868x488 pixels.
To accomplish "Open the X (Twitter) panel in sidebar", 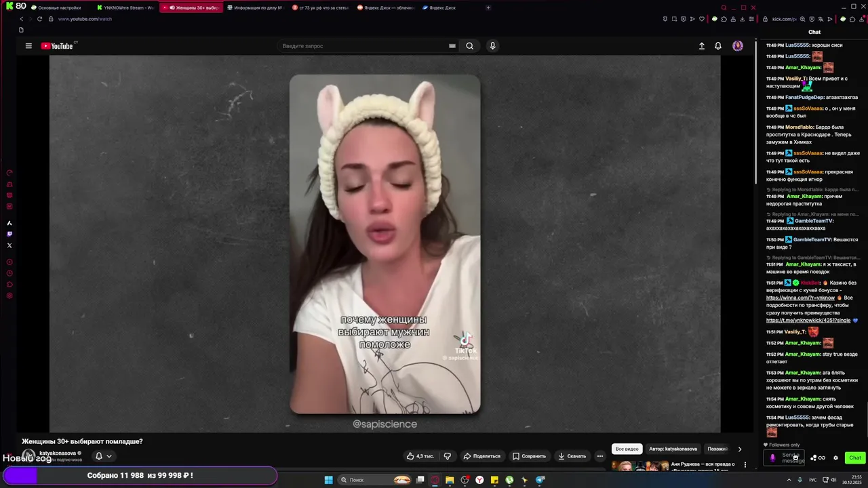I will 9,245.
